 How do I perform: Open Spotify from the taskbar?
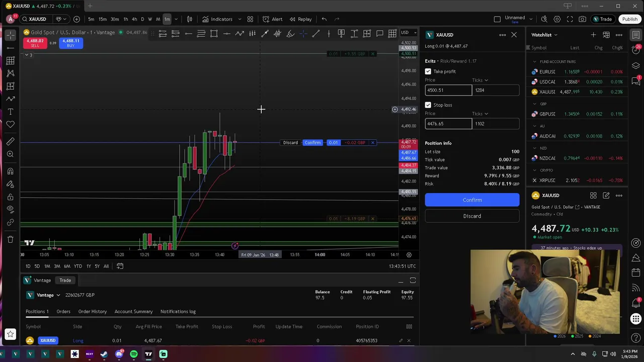pos(134,354)
